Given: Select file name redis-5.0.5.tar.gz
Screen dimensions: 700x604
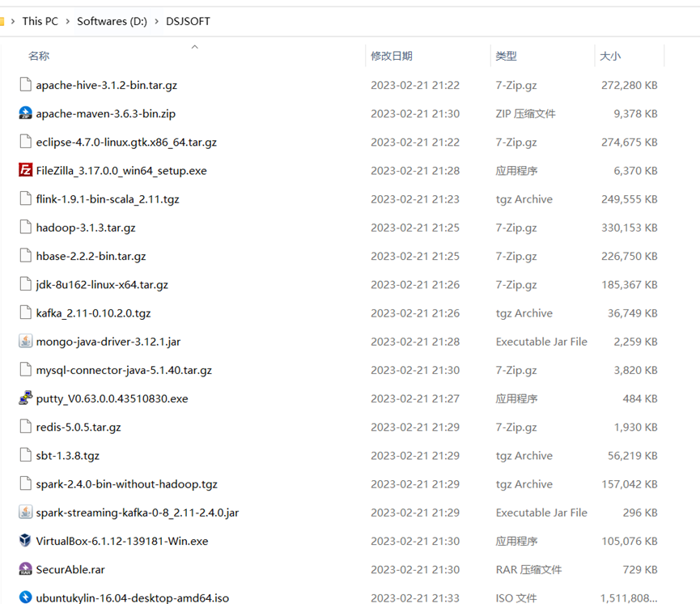Looking at the screenshot, I should (x=78, y=427).
